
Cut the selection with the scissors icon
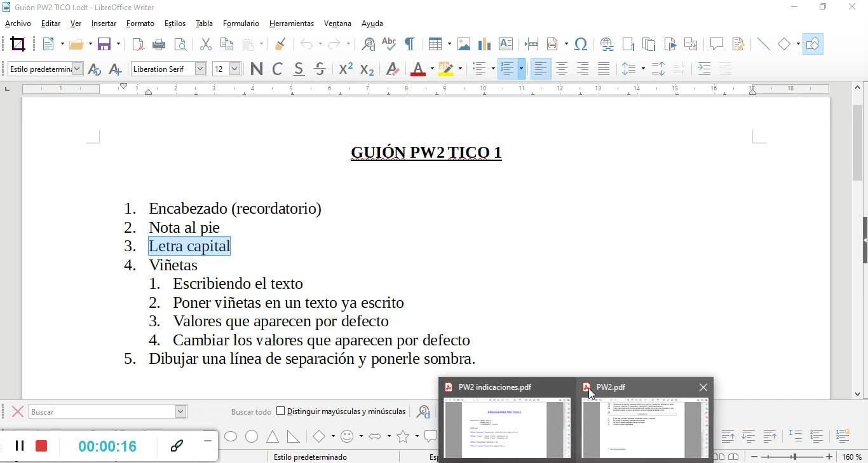[205, 44]
